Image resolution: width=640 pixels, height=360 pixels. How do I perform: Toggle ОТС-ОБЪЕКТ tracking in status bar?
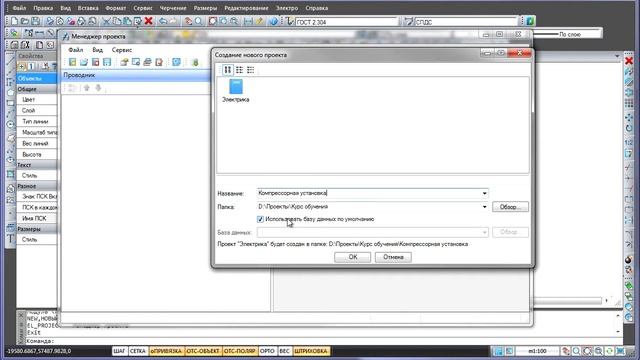click(203, 351)
